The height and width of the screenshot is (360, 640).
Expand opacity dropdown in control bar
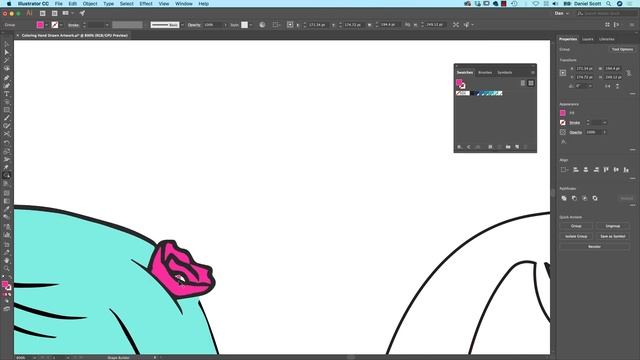coord(225,25)
